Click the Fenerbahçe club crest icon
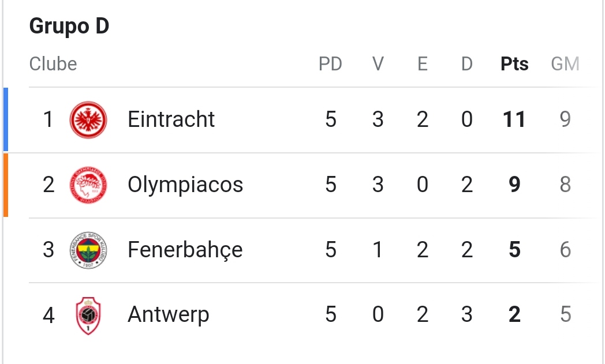 [88, 250]
